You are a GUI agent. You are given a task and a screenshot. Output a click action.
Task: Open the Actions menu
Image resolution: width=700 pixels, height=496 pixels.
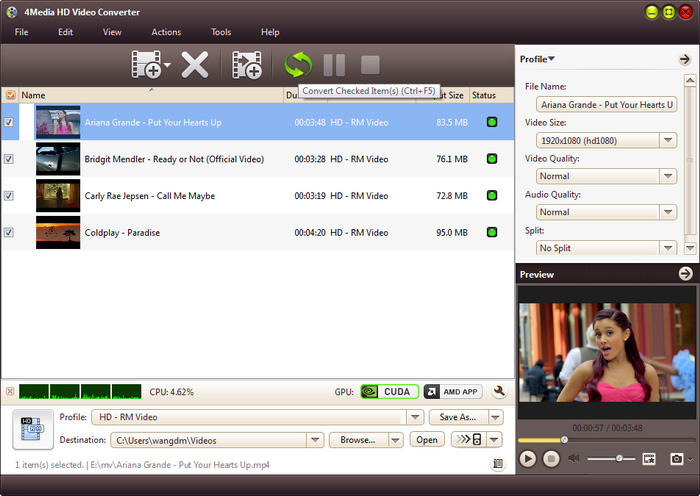click(166, 32)
